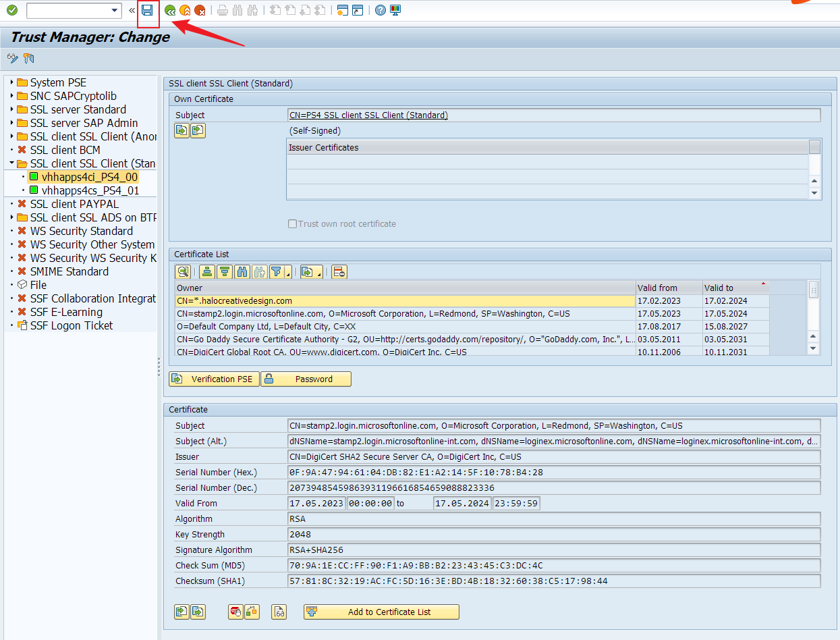Click the Find binoculars icon in Certificate List
This screenshot has height=640, width=840.
pyautogui.click(x=242, y=272)
